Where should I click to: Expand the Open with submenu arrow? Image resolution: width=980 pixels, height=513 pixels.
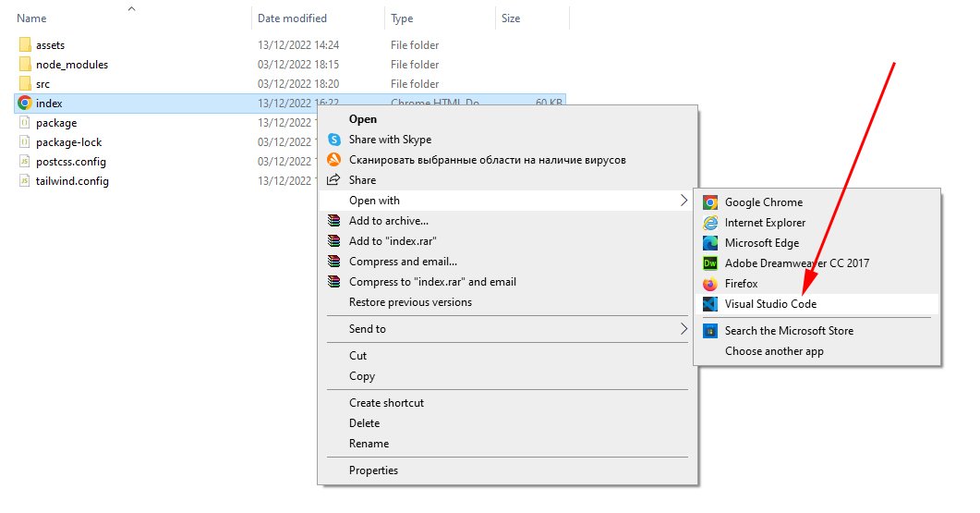[x=684, y=201]
